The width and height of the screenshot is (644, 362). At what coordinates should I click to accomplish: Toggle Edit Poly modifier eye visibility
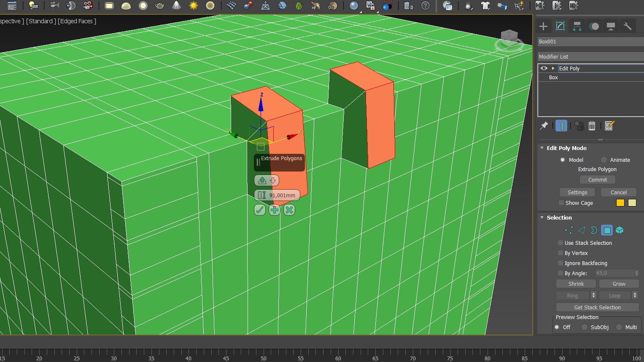pos(544,68)
